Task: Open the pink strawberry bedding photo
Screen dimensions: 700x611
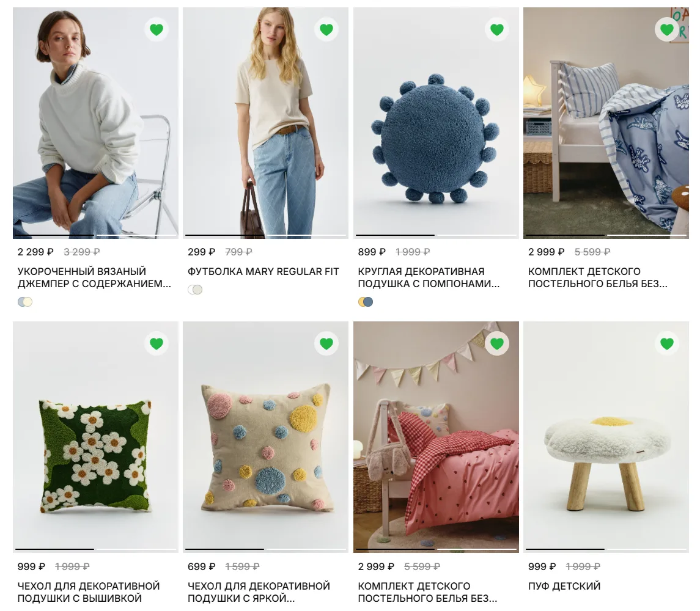Action: pos(436,437)
